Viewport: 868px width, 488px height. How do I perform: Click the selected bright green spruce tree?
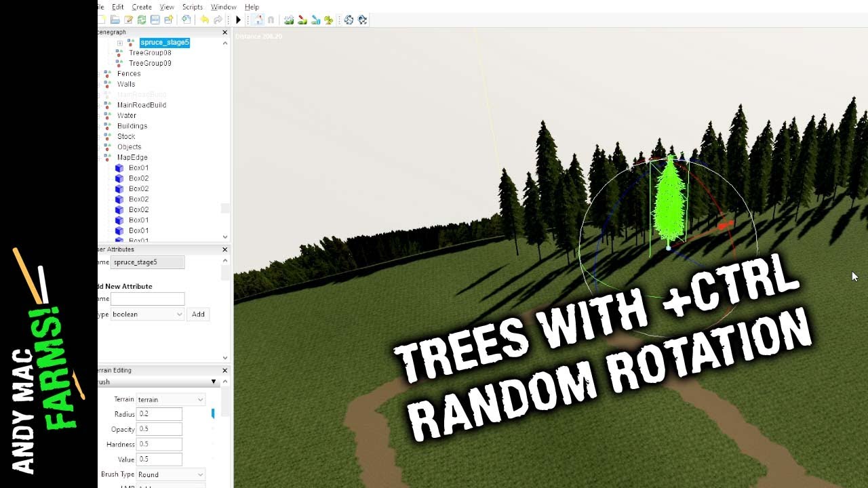tap(669, 203)
